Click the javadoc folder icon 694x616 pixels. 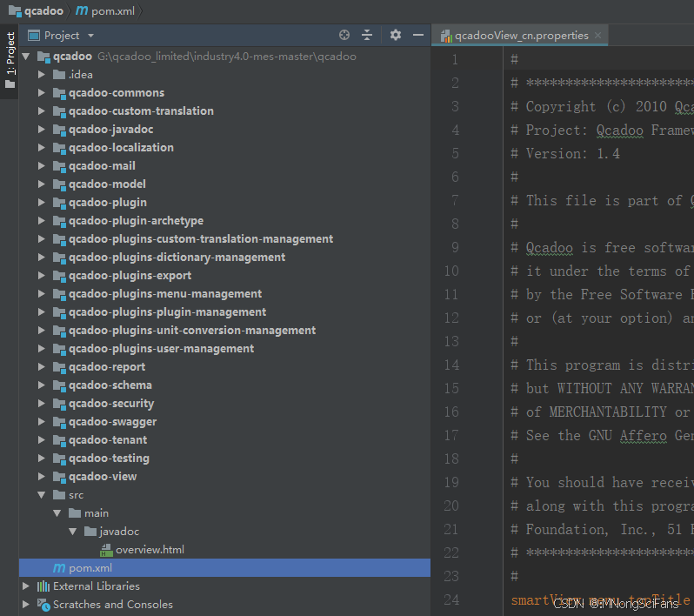[90, 531]
